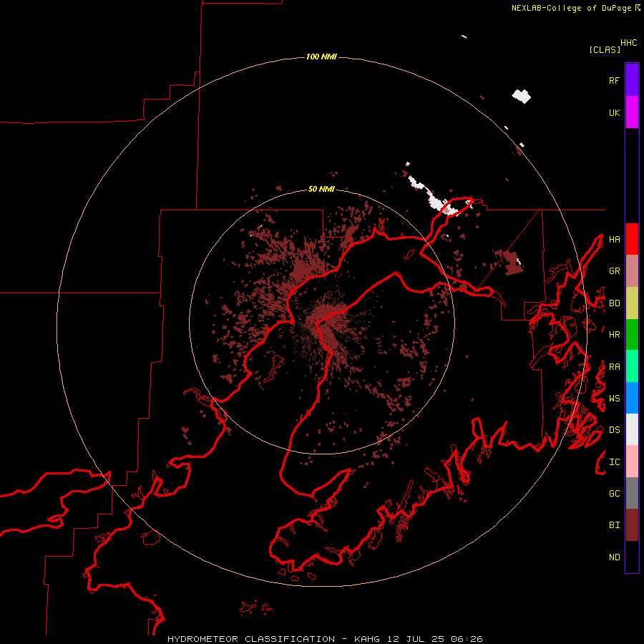Click the UK magenta legend swatch
Screen dimensions: 644x644
coord(632,112)
